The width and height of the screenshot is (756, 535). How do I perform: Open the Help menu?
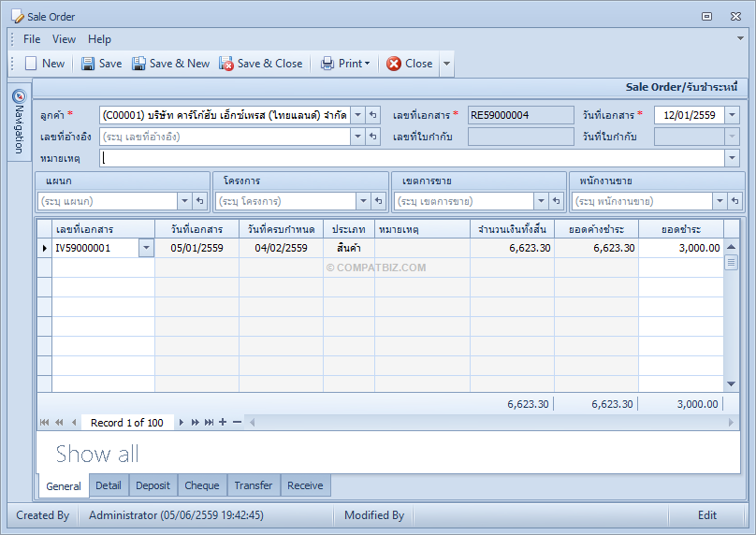click(x=99, y=39)
